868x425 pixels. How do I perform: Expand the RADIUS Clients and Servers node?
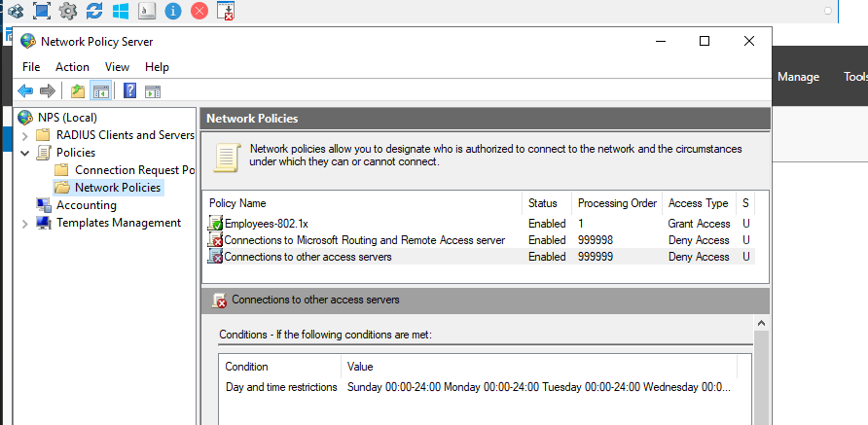click(24, 135)
